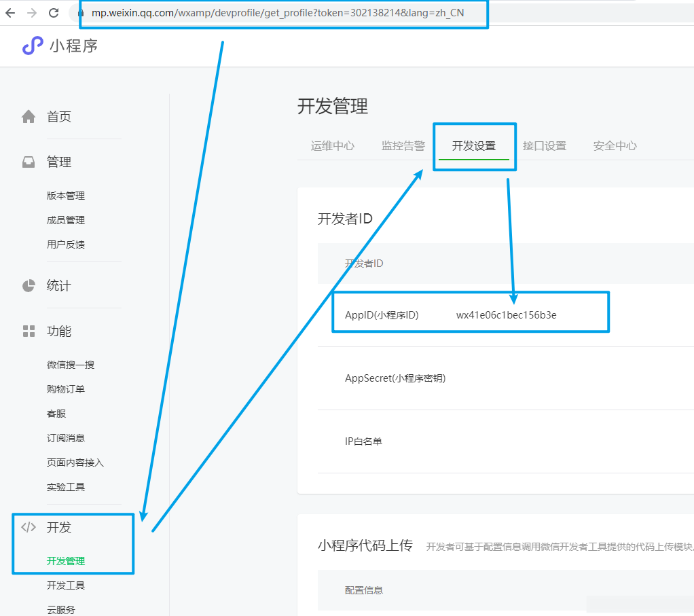Open the 统计 sidebar section
The width and height of the screenshot is (694, 616).
[59, 285]
